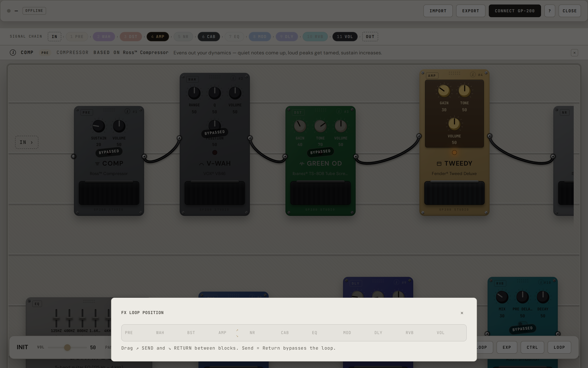Click the SEND arrow marker after AMP
Screen dimensions: 588x368
point(237,330)
